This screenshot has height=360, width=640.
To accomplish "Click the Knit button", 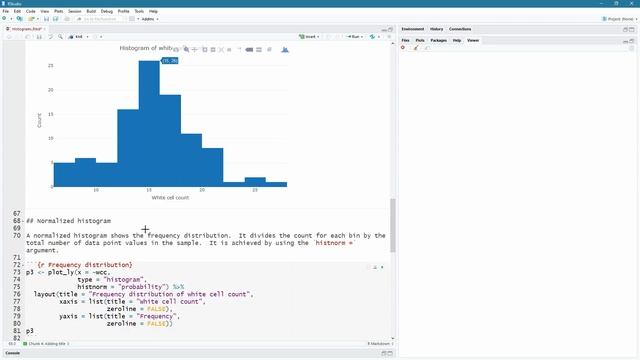I will pos(76,37).
